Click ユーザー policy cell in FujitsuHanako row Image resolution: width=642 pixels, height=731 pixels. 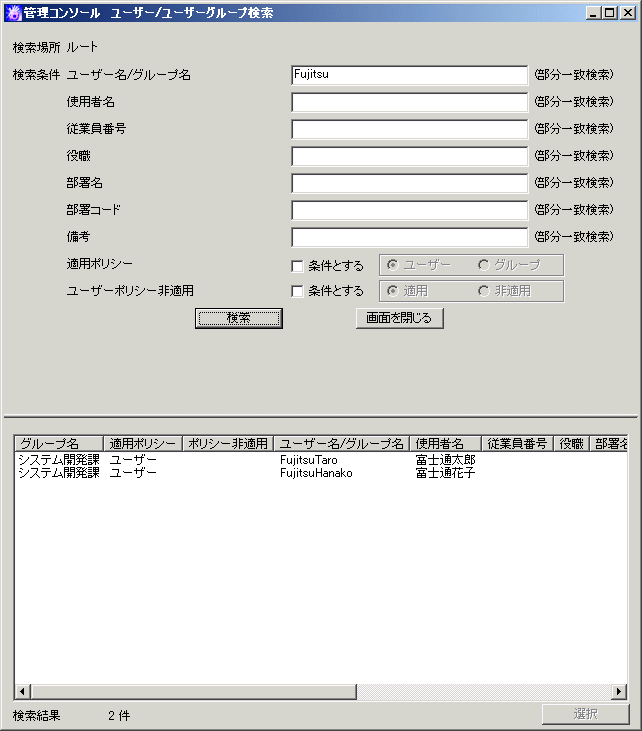pyautogui.click(x=133, y=473)
